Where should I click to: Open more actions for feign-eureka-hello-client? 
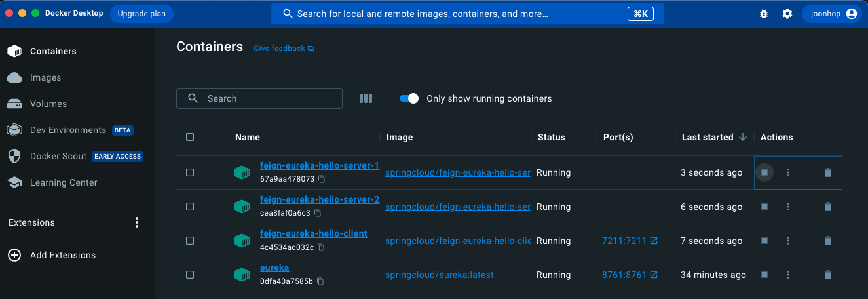click(788, 241)
